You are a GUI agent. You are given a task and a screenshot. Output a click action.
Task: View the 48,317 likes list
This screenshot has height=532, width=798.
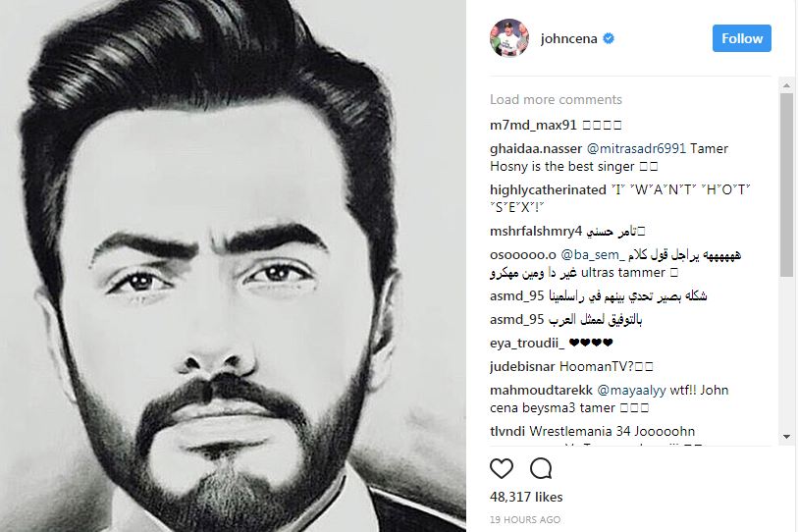coord(526,497)
